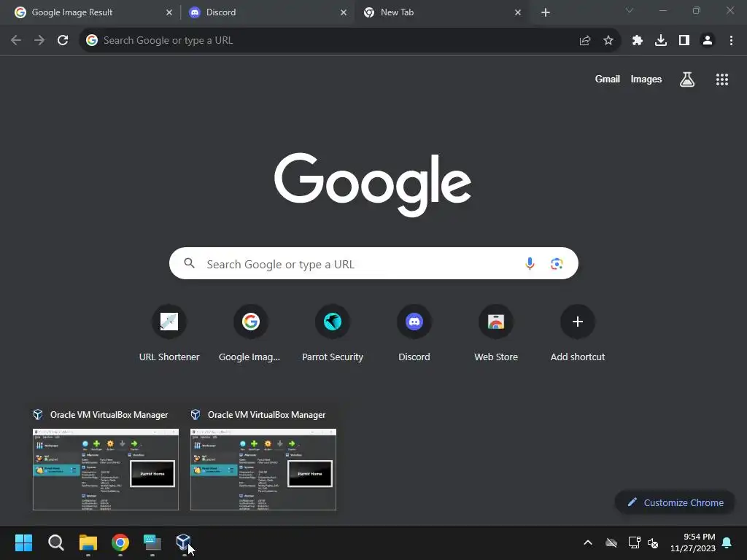Click the Customize Chrome button

tap(675, 502)
